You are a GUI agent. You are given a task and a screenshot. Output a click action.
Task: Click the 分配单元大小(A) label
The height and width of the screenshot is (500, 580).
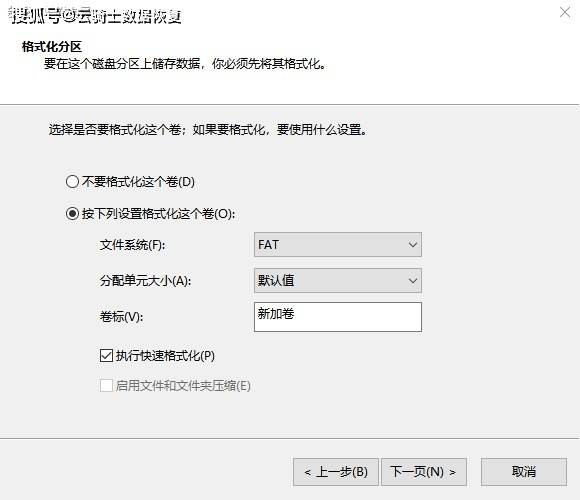[145, 281]
